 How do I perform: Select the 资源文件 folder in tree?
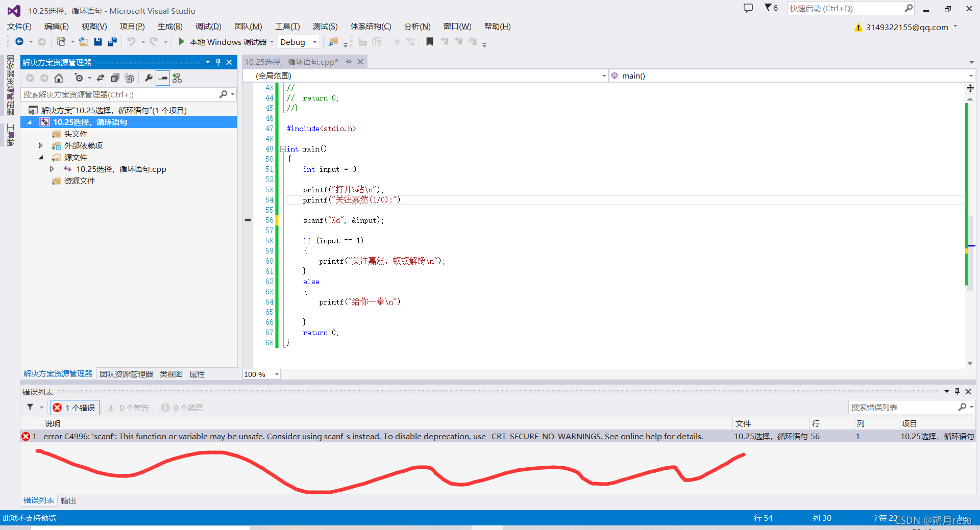79,181
